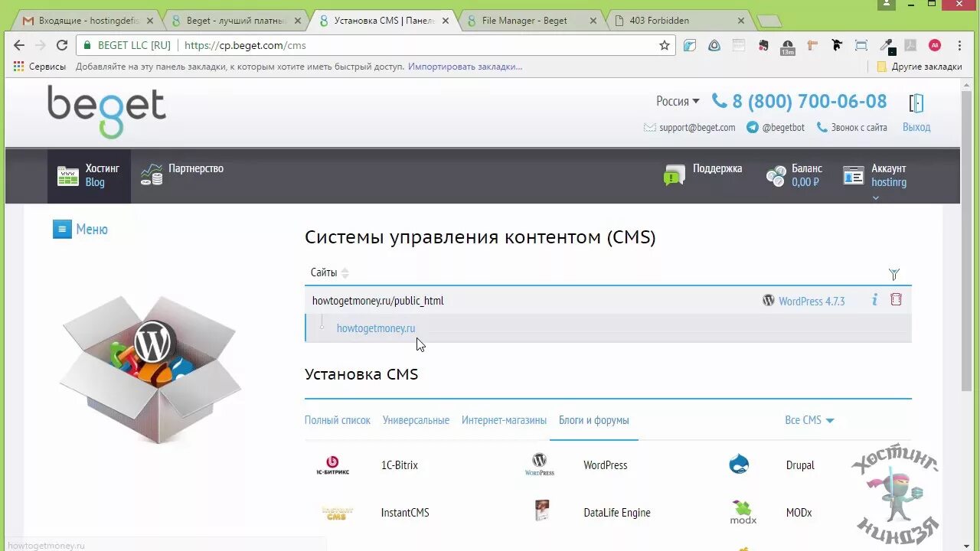Screen dimensions: 980x551
Task: Open Партнерство section
Action: click(182, 175)
